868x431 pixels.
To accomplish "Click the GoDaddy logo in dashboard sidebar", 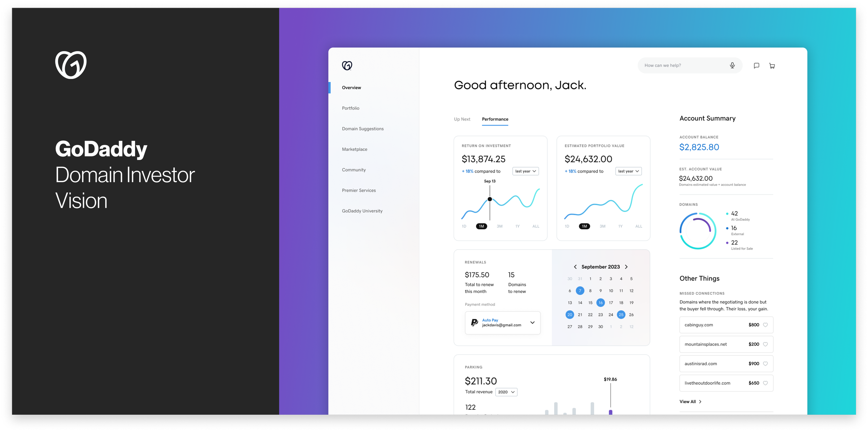I will click(347, 65).
